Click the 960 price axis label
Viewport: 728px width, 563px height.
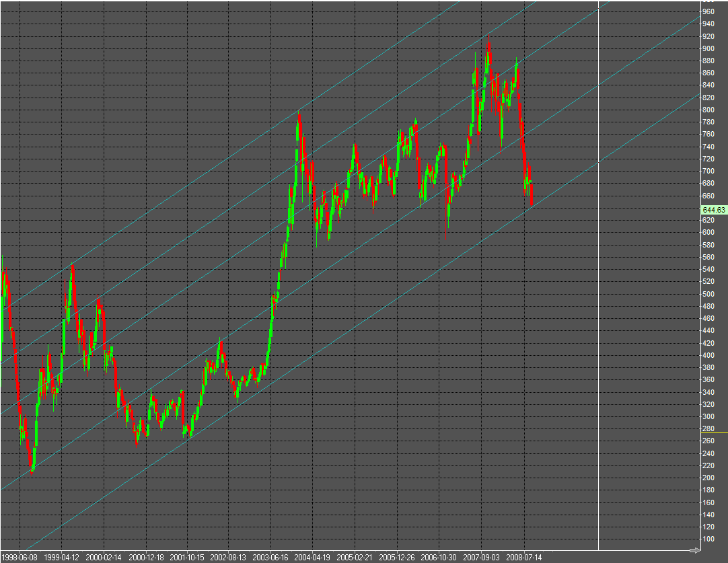[x=708, y=11]
